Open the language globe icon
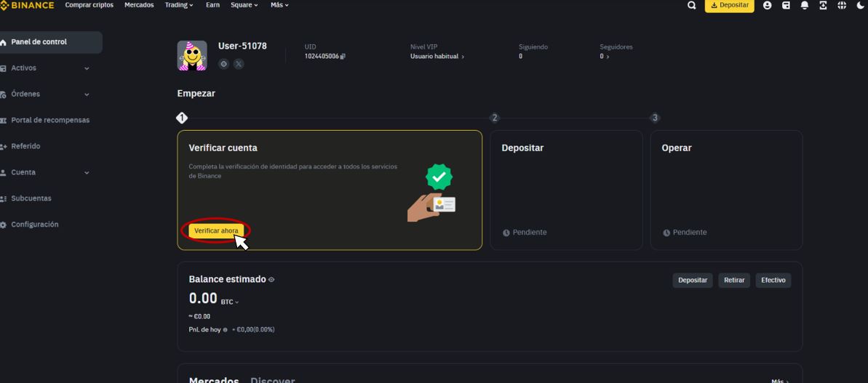The width and height of the screenshot is (868, 383). 842,5
